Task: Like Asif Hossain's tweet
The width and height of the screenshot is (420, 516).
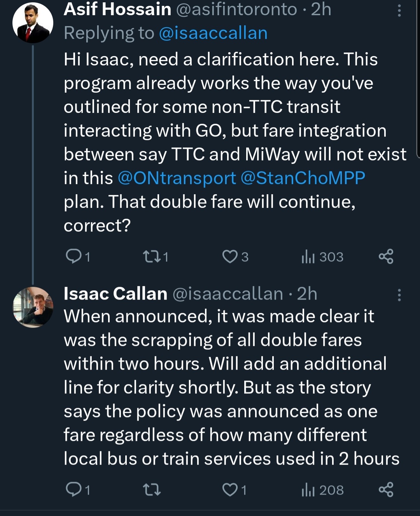Action: [x=230, y=256]
